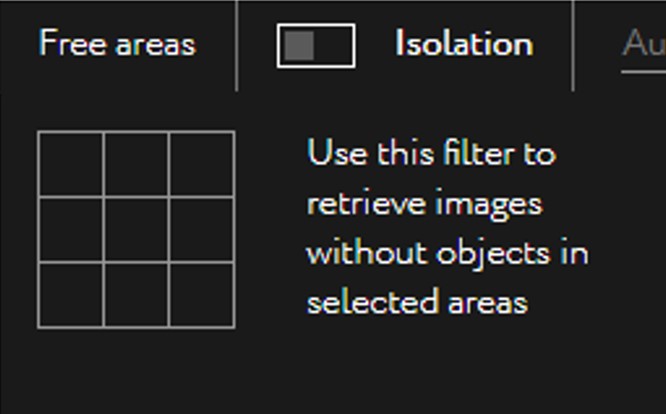Screen dimensions: 666x414
Task: Click the 'without objects in' description line
Action: [447, 253]
